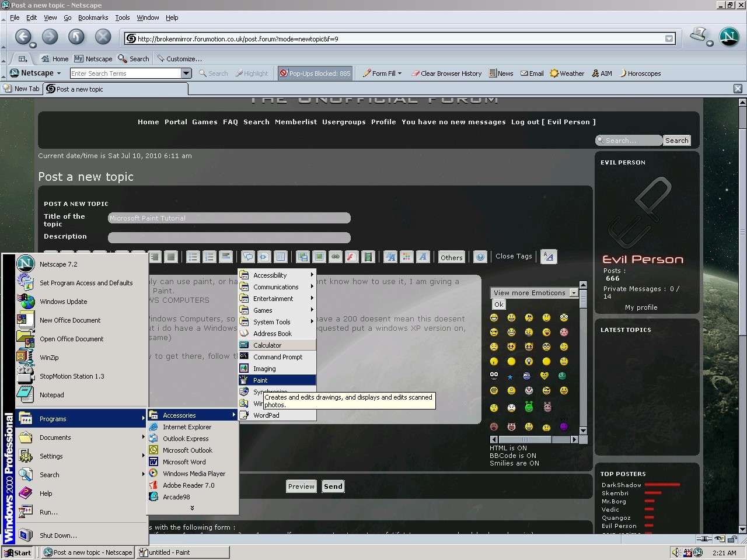Click the emoticon Ok button
747x560 pixels.
[498, 304]
